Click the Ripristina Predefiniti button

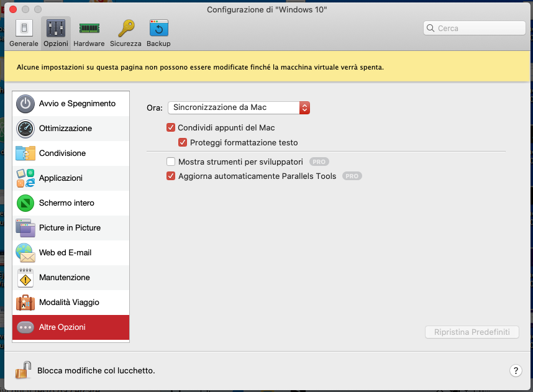(472, 332)
